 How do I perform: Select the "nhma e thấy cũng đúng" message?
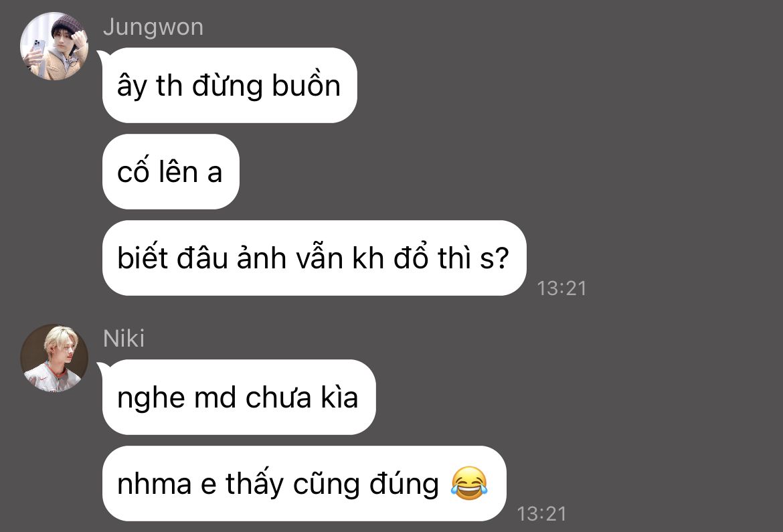click(x=304, y=484)
